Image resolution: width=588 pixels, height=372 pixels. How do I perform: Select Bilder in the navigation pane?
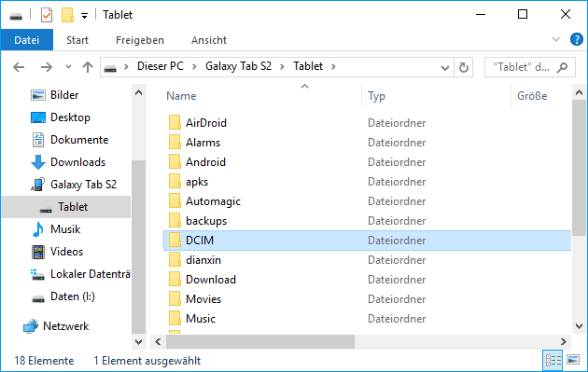(64, 95)
